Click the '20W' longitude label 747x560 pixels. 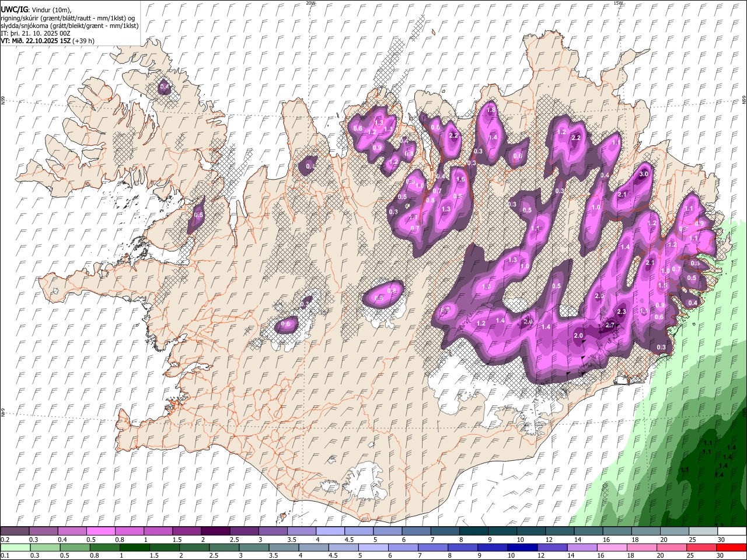310,3
